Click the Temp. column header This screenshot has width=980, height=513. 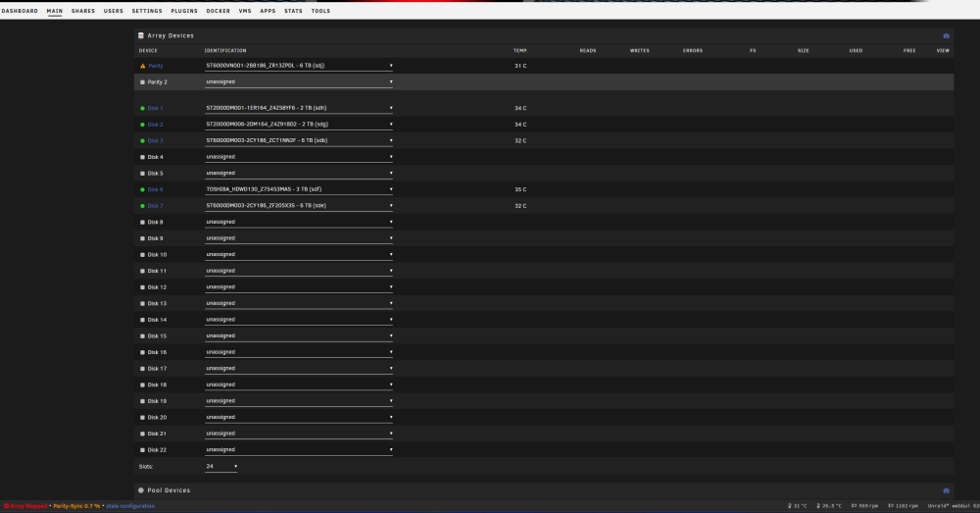pyautogui.click(x=520, y=51)
